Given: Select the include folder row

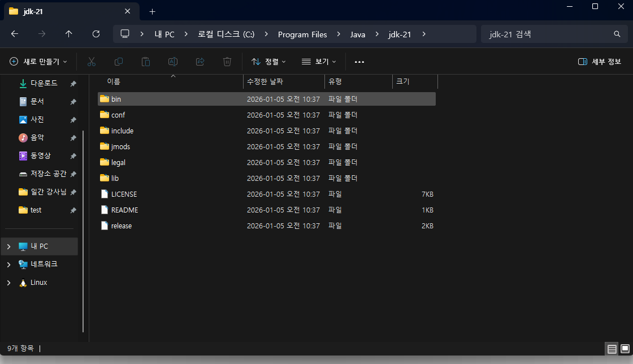Looking at the screenshot, I should [266, 131].
